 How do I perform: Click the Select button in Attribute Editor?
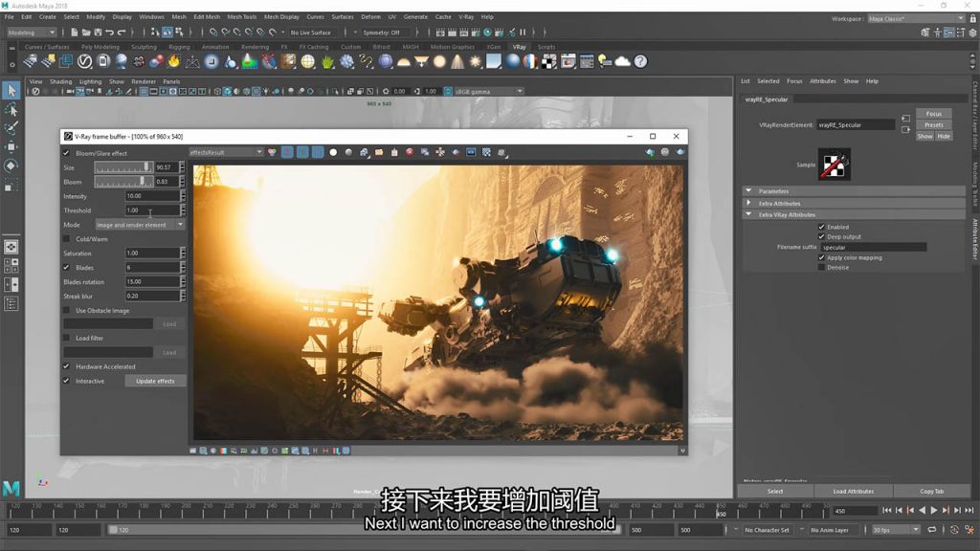[775, 491]
